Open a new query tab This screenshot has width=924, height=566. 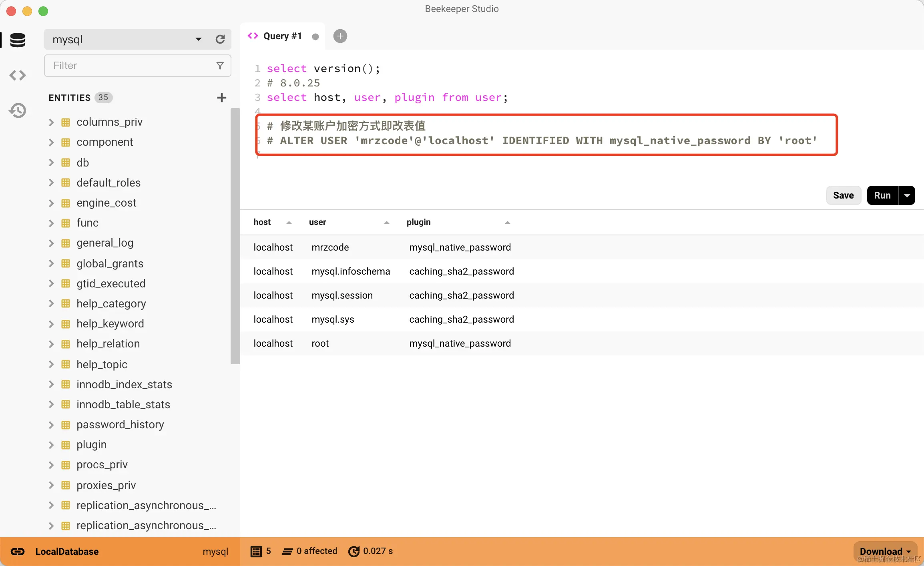point(340,36)
